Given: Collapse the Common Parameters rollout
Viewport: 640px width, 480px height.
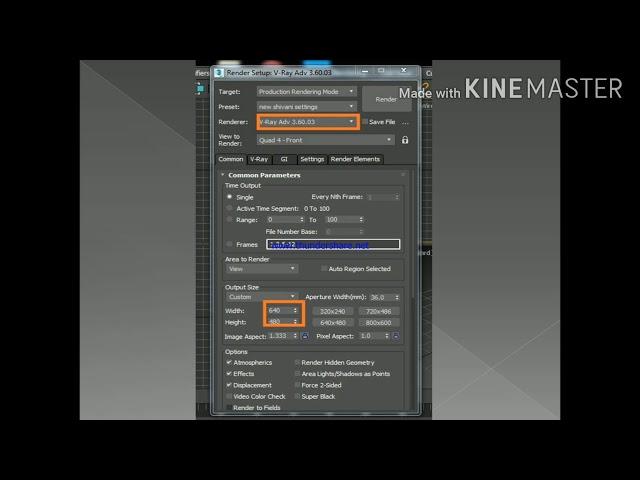Looking at the screenshot, I should click(223, 175).
